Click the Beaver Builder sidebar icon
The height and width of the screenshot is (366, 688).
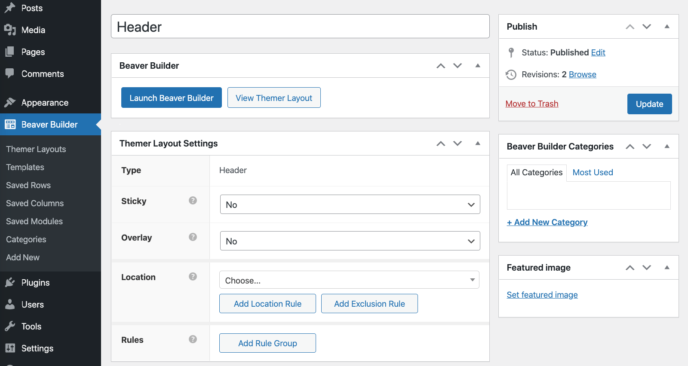tap(10, 124)
